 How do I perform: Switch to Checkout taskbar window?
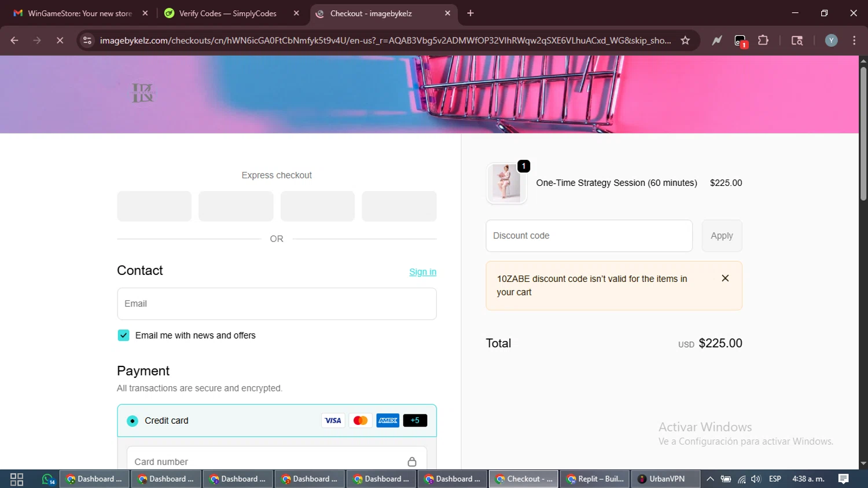pyautogui.click(x=524, y=479)
